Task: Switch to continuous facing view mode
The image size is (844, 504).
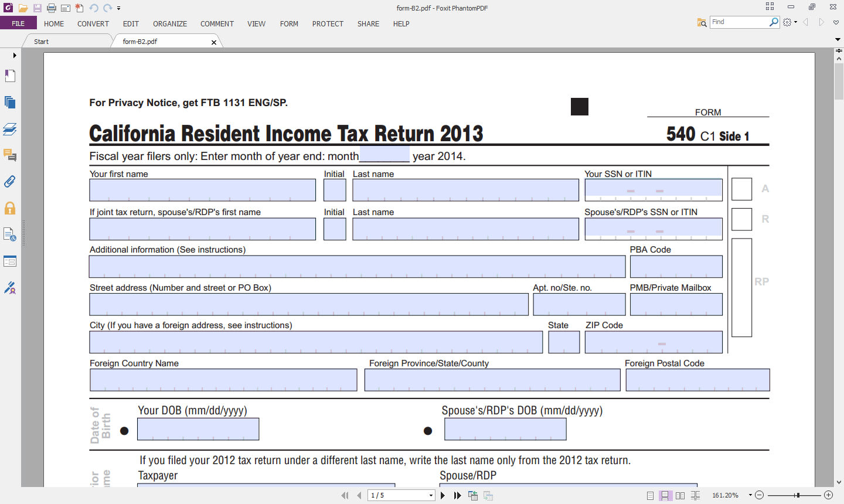Action: (695, 496)
